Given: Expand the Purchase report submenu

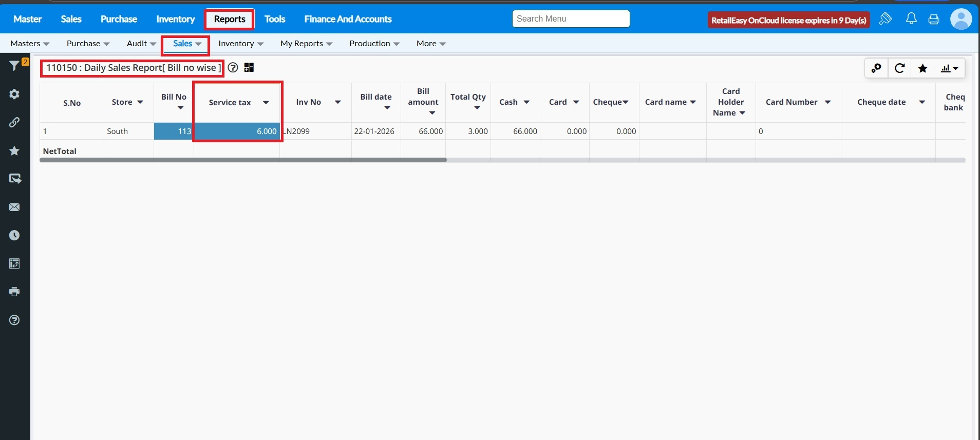Looking at the screenshot, I should (x=88, y=44).
